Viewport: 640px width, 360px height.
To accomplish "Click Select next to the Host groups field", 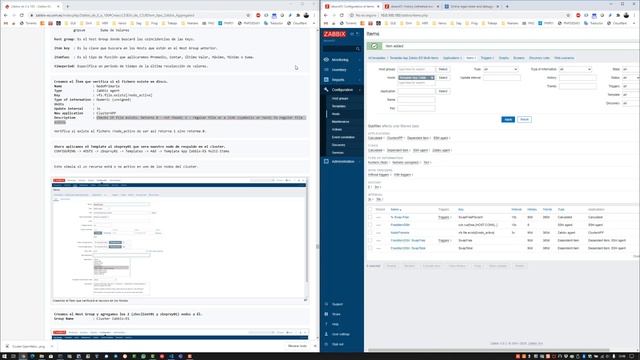I will (443, 69).
